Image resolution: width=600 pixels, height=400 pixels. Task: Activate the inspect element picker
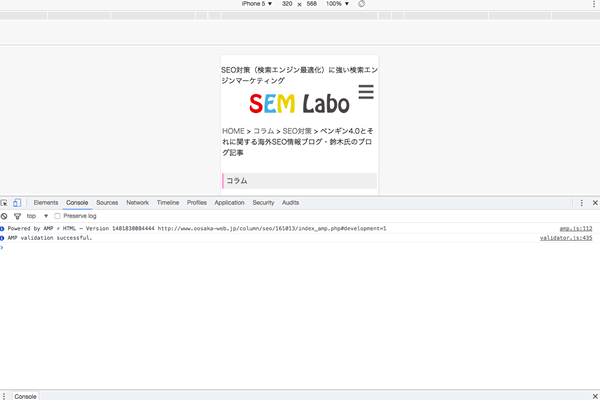point(4,203)
